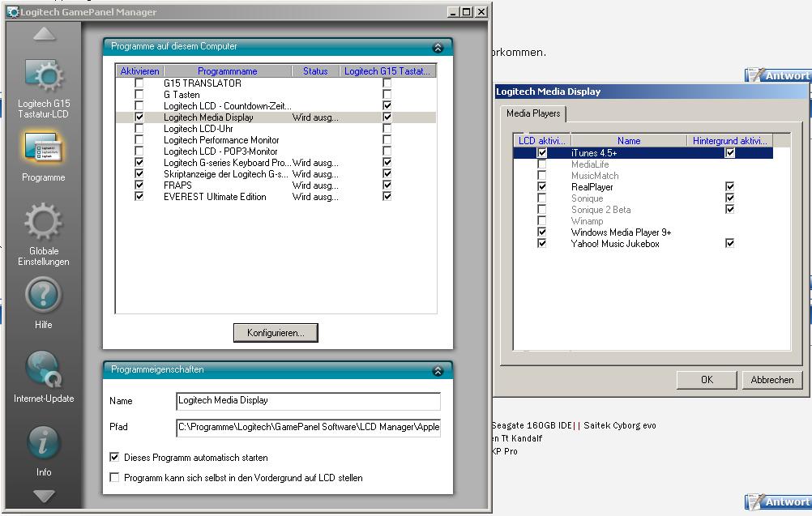Select 'Logitech LCD-Uhr' program row
812x516 pixels.
click(276, 128)
